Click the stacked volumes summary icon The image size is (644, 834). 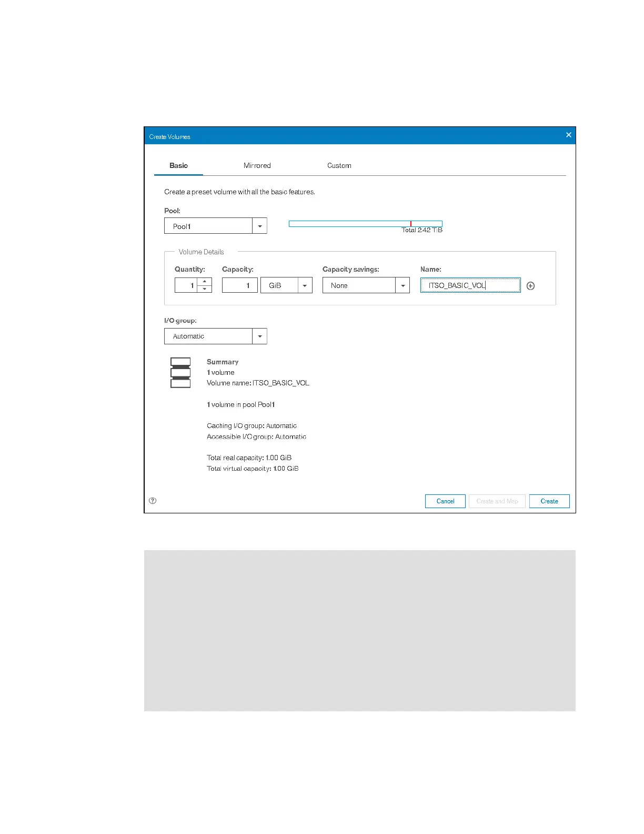pos(180,373)
